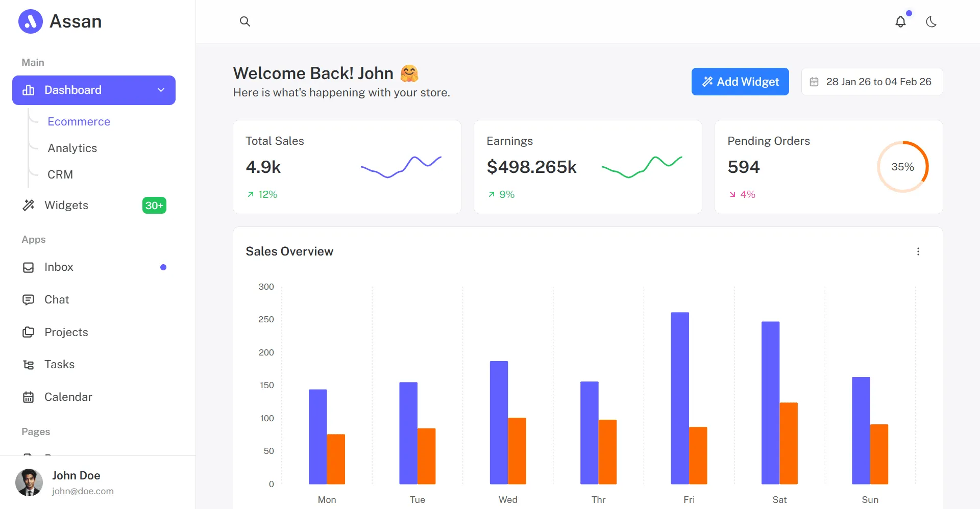
Task: Select the CRM submenu item
Action: 60,174
